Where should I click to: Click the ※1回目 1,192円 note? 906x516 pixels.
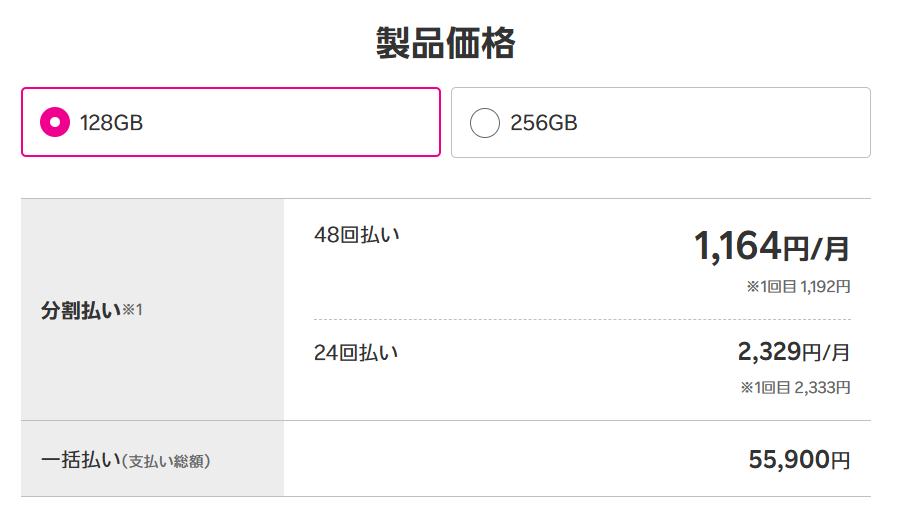[x=797, y=287]
